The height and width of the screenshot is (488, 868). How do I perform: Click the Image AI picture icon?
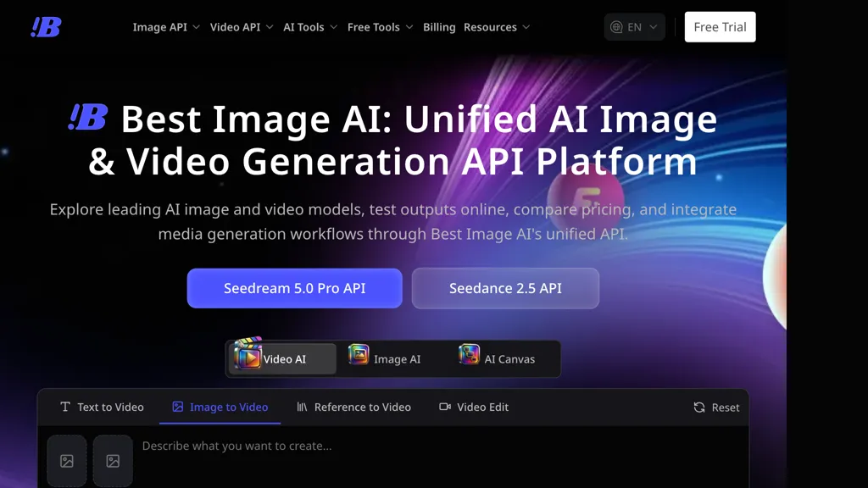[x=359, y=355]
